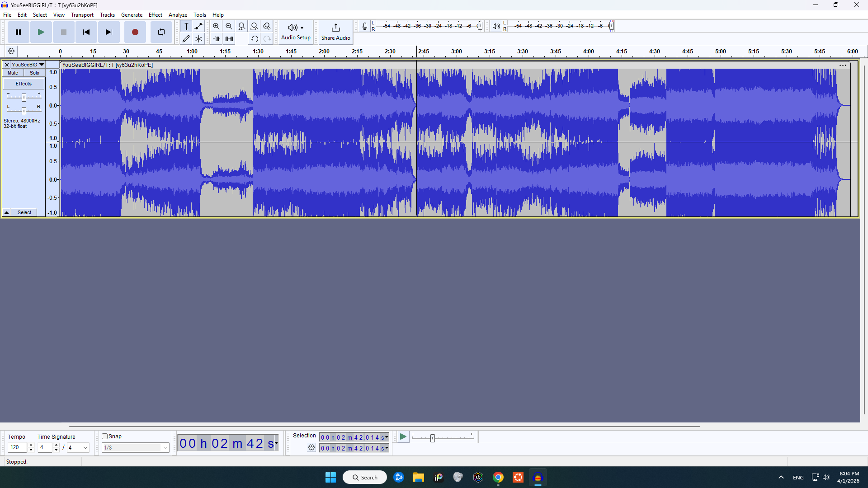868x488 pixels.
Task: Open Audio Setup options
Action: tap(295, 32)
